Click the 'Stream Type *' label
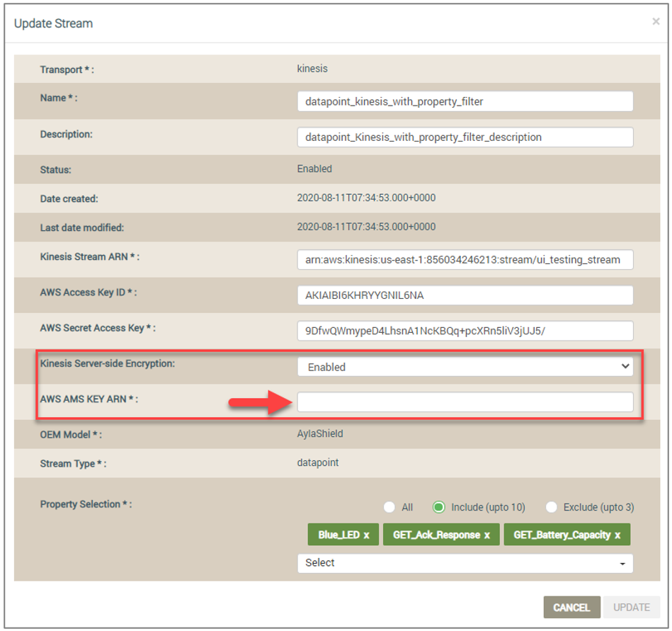 coord(73,464)
